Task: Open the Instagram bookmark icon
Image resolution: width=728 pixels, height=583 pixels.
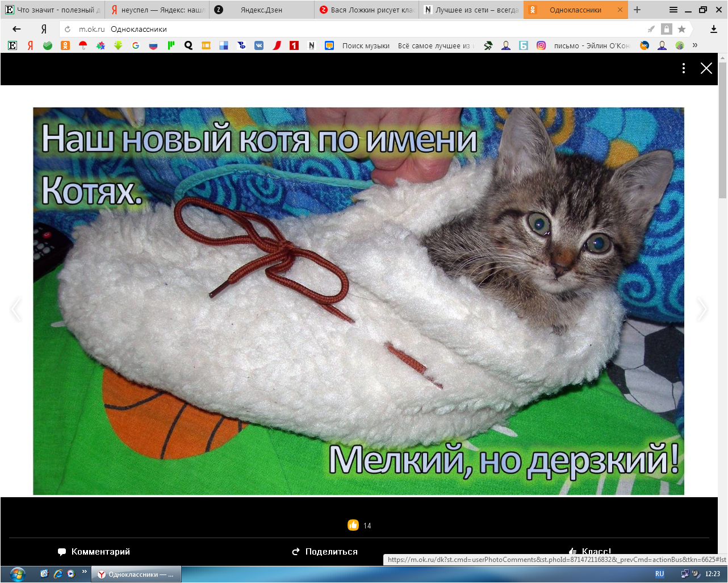Action: (541, 45)
